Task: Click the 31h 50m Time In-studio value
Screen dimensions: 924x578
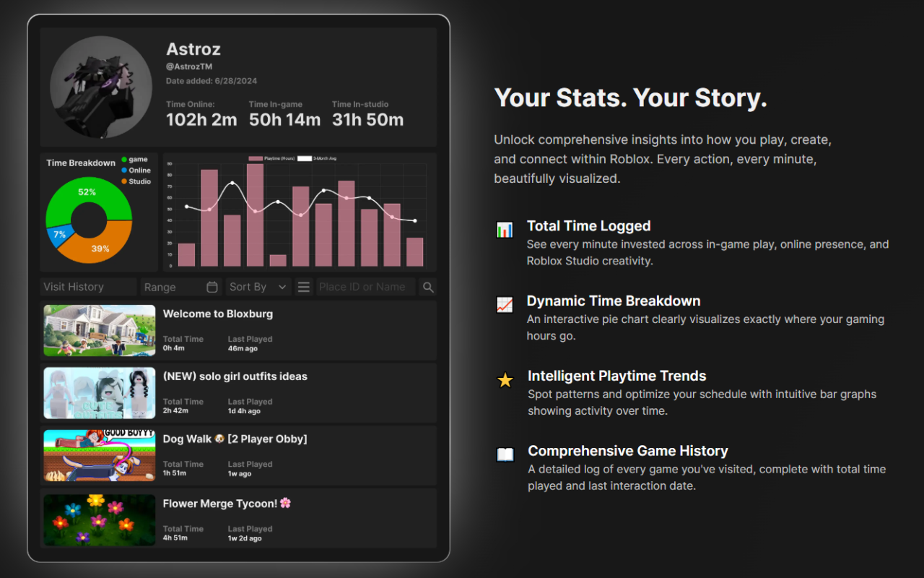Action: click(367, 120)
